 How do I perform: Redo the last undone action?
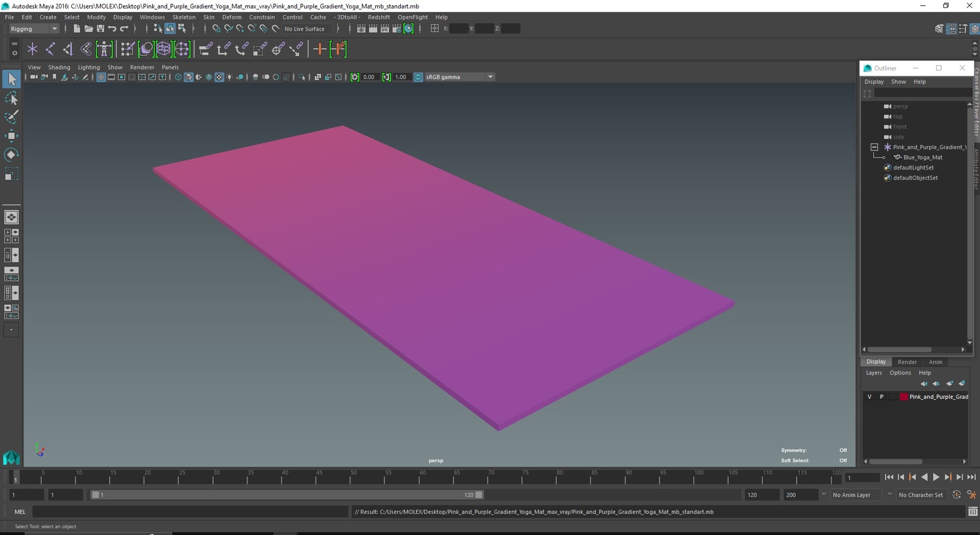(124, 29)
